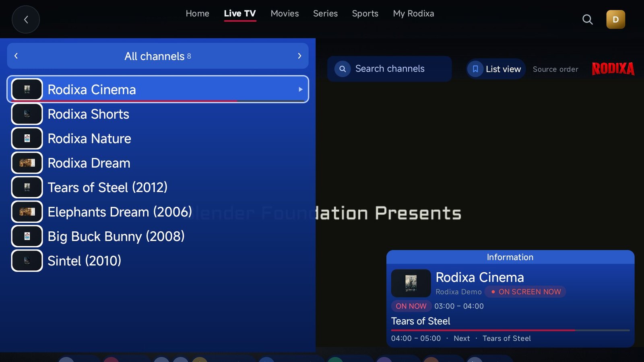Screen dimensions: 644x362
Task: Open the All channels group selector
Action: click(158, 56)
